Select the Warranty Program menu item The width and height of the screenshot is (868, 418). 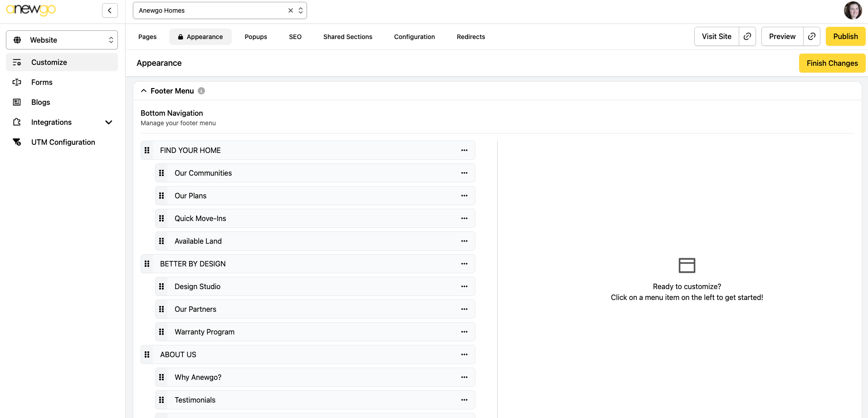[x=205, y=332]
